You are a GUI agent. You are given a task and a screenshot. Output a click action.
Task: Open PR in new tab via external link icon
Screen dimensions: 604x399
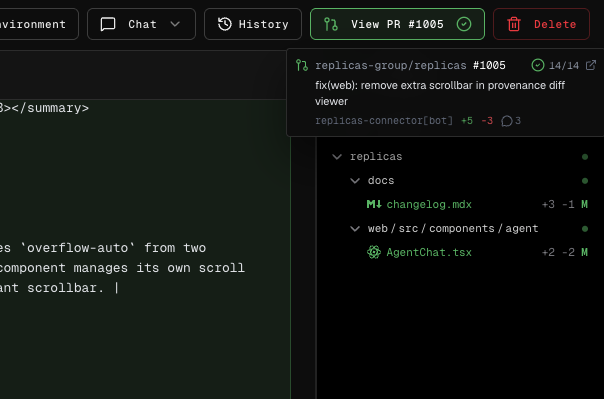click(x=591, y=65)
